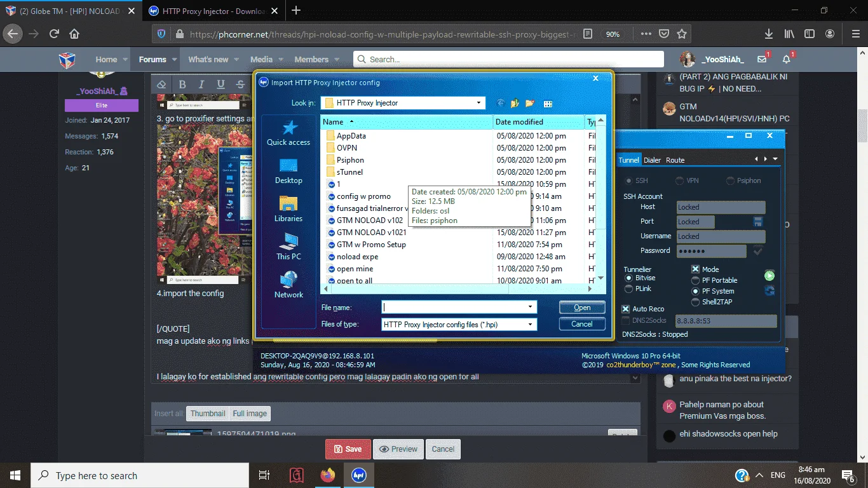The width and height of the screenshot is (868, 488).
Task: Toggle the Auto Reco checkbox
Action: tap(625, 309)
